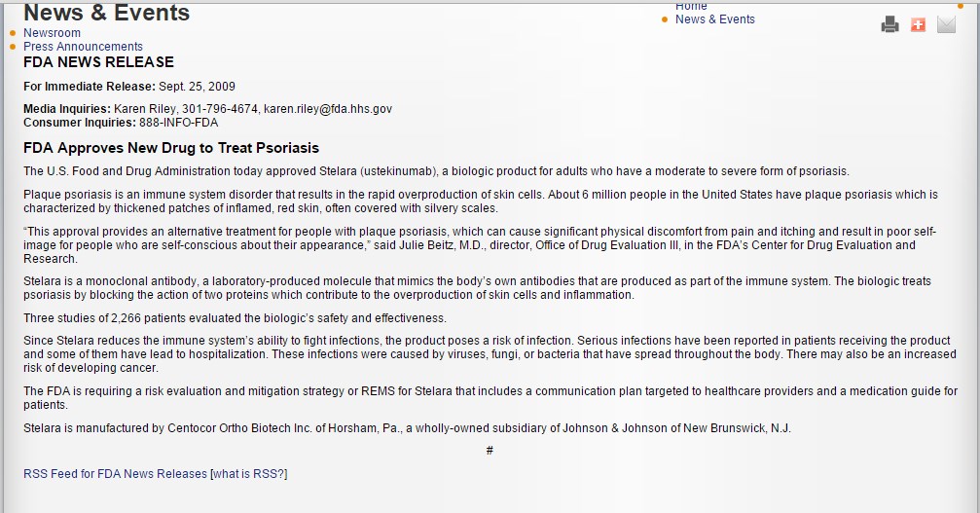Open the News & Events breadcrumb link
Screen dimensions: 980x513
click(714, 19)
